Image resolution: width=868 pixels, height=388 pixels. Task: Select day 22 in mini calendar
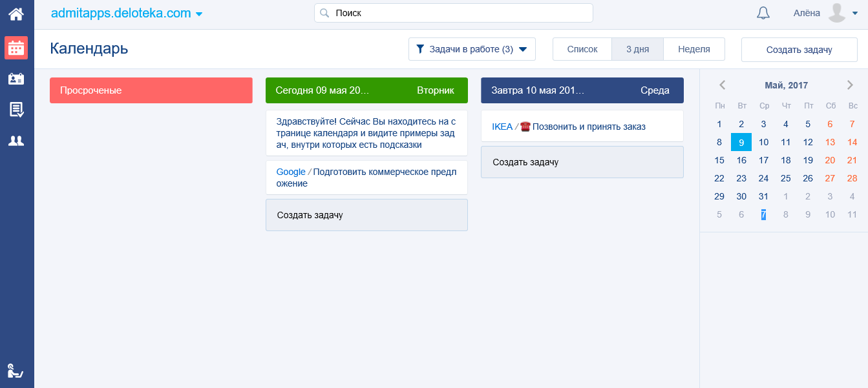tap(719, 178)
